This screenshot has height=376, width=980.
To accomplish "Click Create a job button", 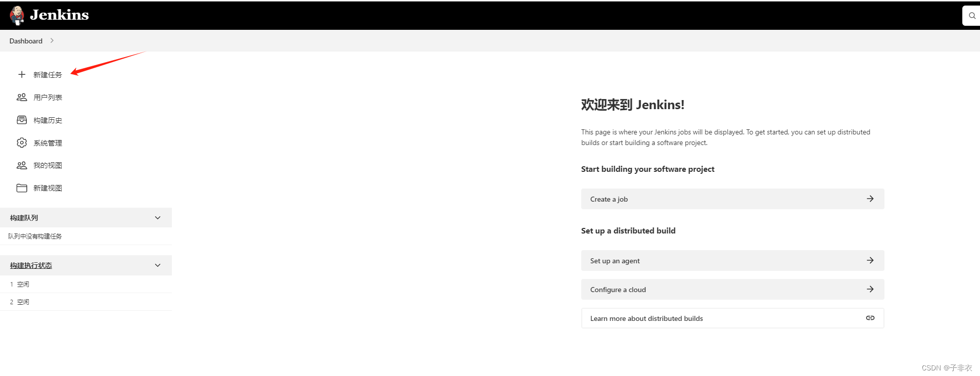I will click(x=732, y=199).
